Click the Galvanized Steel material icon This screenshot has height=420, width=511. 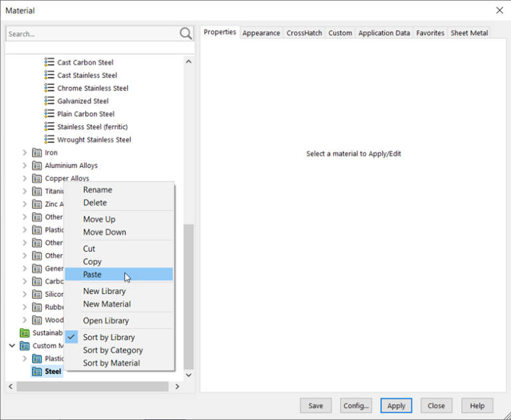[49, 101]
